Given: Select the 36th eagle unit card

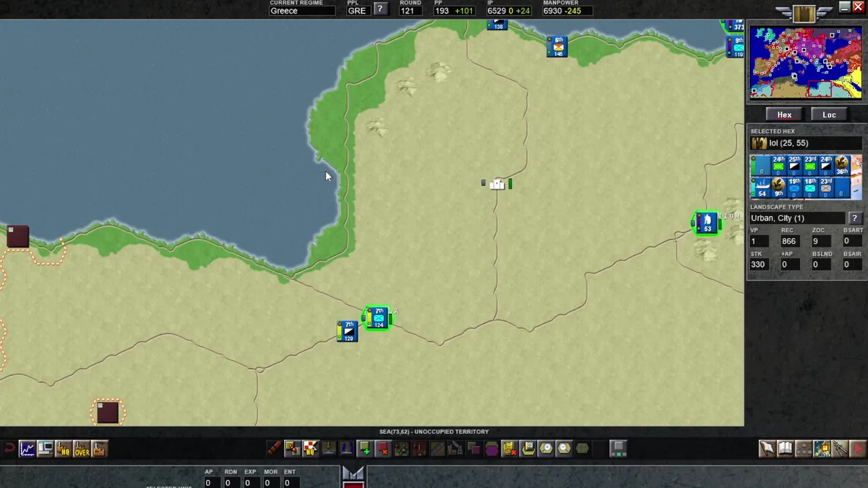Looking at the screenshot, I should [x=842, y=165].
